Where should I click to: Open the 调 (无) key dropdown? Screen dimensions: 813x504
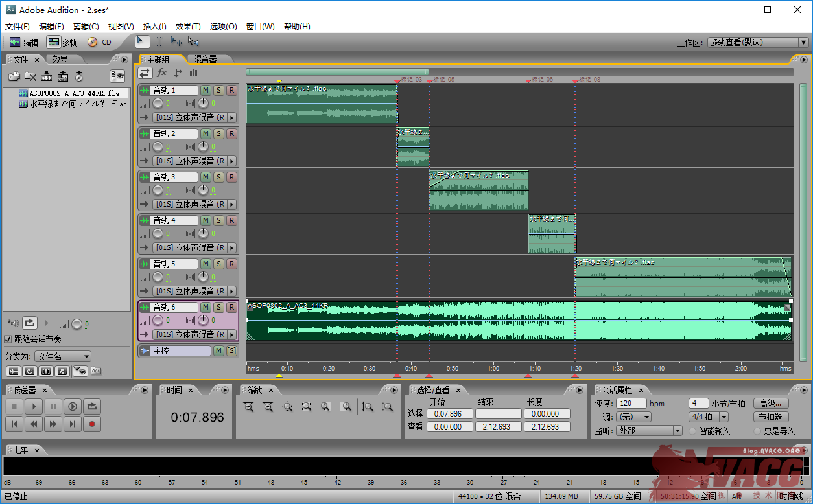[633, 417]
